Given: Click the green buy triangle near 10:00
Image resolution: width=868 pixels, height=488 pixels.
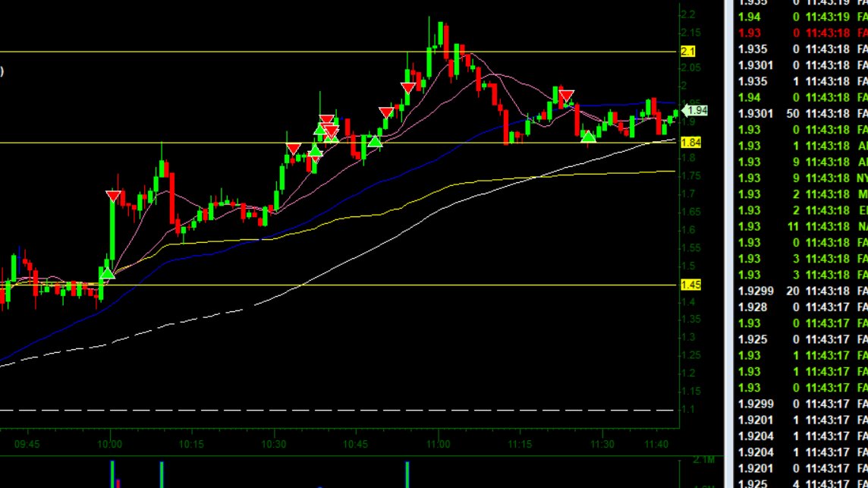Looking at the screenshot, I should tap(108, 272).
